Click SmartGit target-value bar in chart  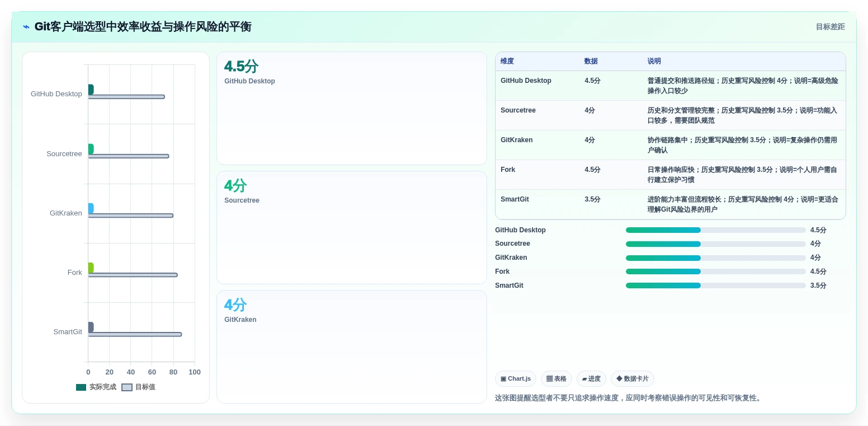coord(135,334)
